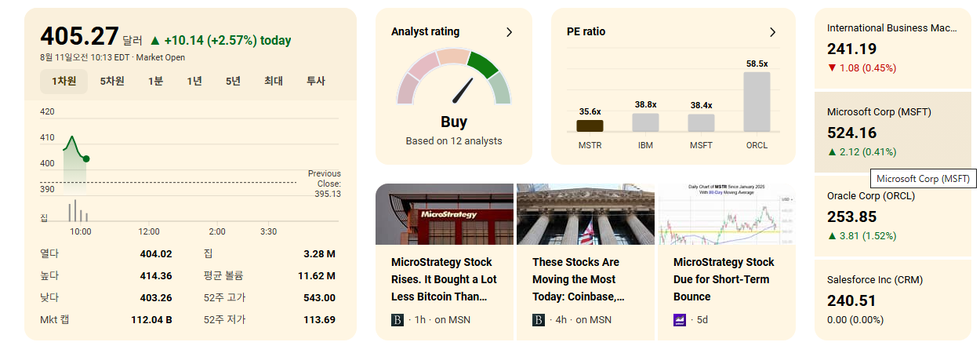Select the 5차원 time range tab
Screen dimensions: 980x353
[x=112, y=81]
